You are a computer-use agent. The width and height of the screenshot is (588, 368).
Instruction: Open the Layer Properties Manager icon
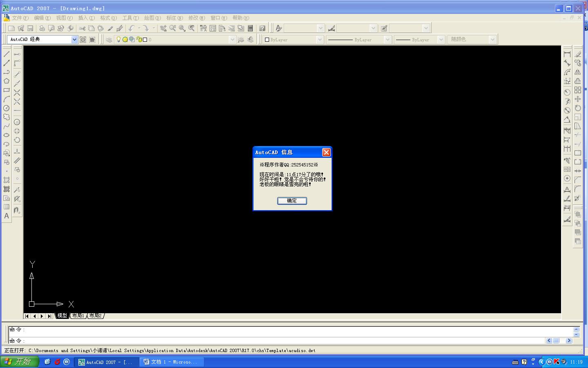(x=109, y=40)
